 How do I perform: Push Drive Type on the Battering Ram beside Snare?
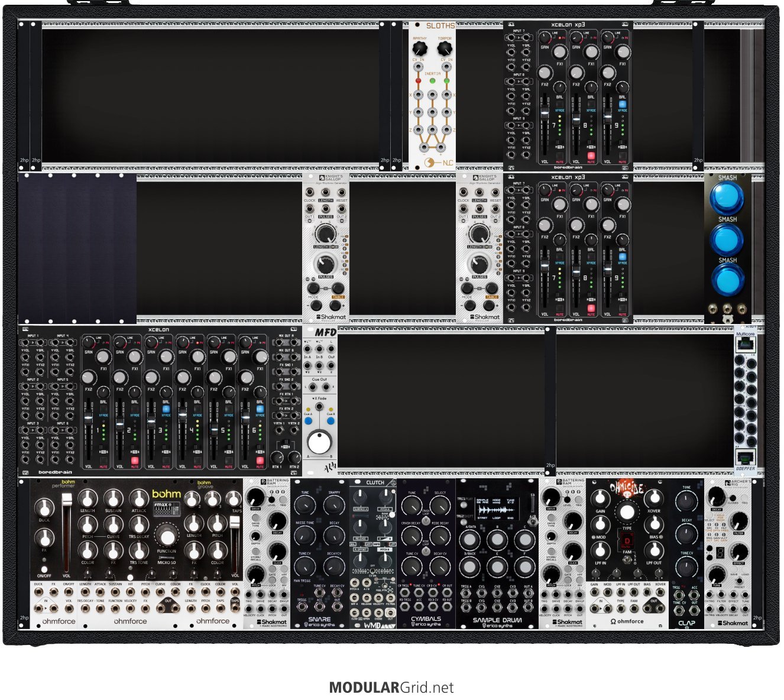point(255,518)
